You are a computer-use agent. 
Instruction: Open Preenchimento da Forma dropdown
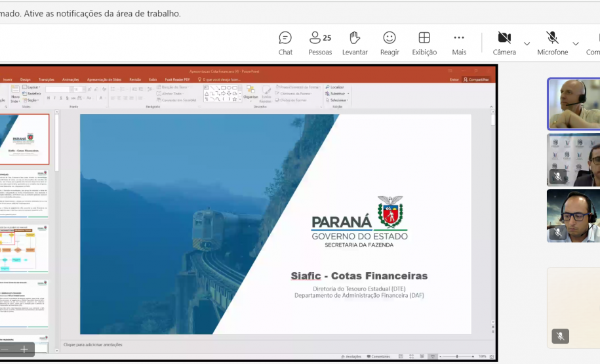coord(298,87)
